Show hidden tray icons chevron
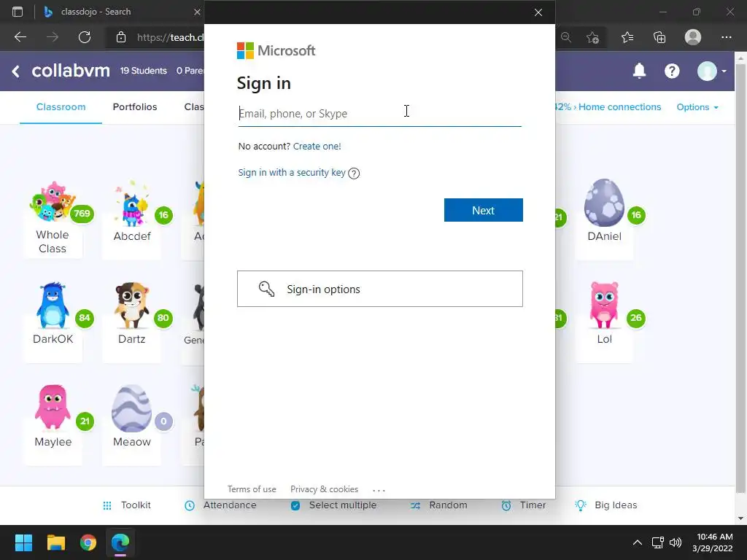This screenshot has width=747, height=560. (x=638, y=542)
